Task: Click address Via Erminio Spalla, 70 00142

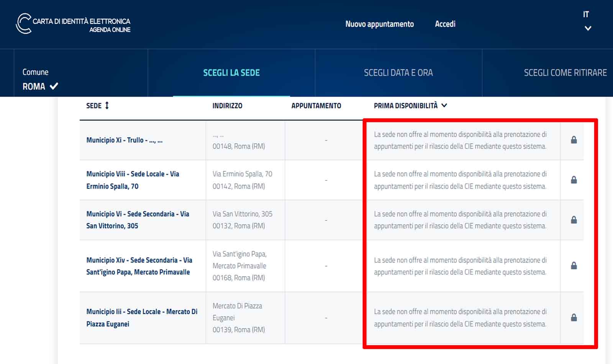Action: coord(242,180)
